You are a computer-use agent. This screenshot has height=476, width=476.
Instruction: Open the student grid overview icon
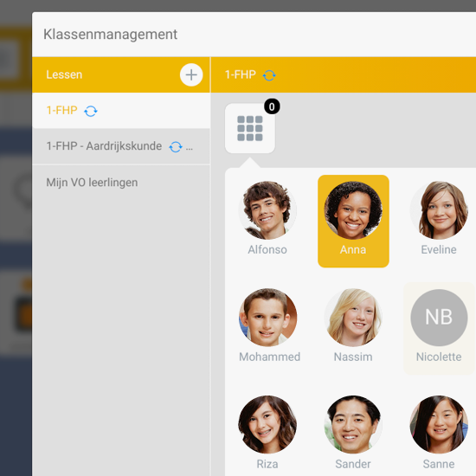(250, 128)
